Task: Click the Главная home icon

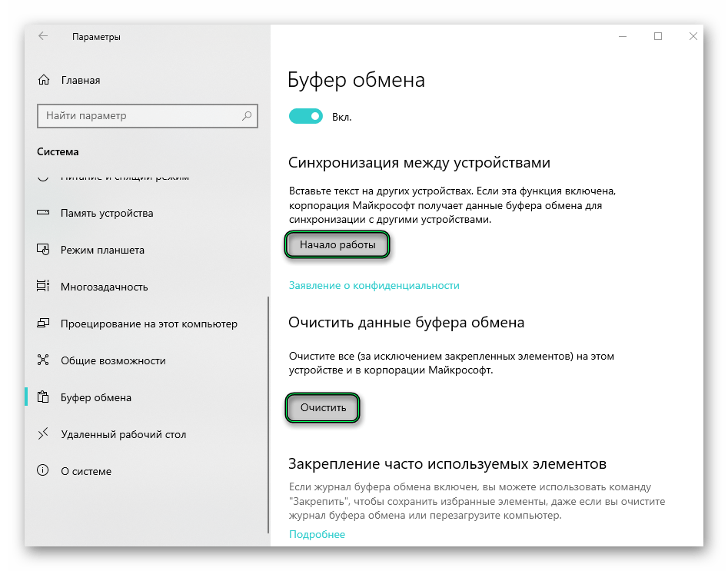Action: coord(44,80)
